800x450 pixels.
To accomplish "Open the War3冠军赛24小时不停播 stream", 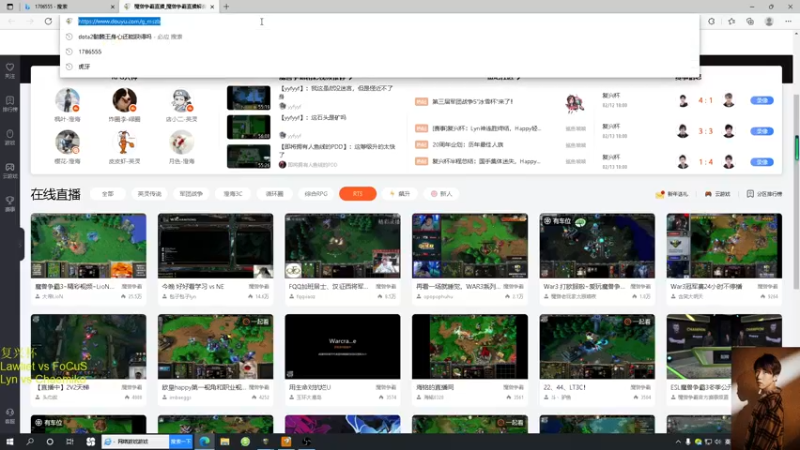I will pyautogui.click(x=724, y=246).
